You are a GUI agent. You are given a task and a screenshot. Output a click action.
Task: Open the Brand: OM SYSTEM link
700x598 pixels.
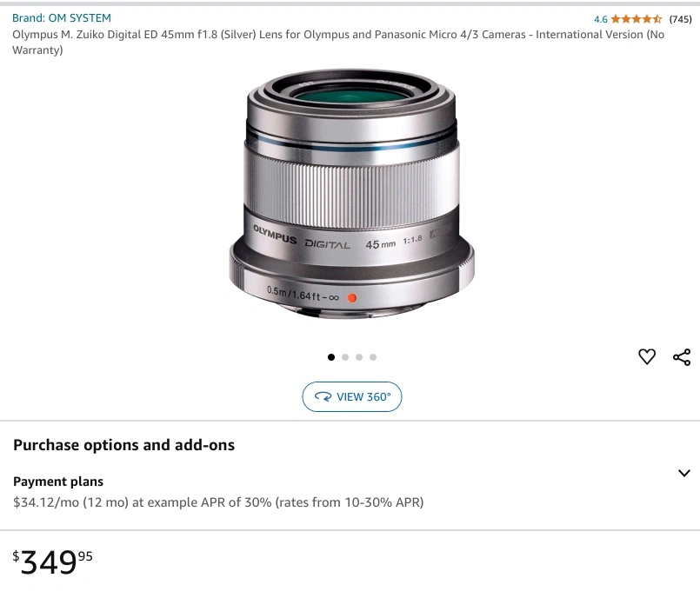point(62,17)
